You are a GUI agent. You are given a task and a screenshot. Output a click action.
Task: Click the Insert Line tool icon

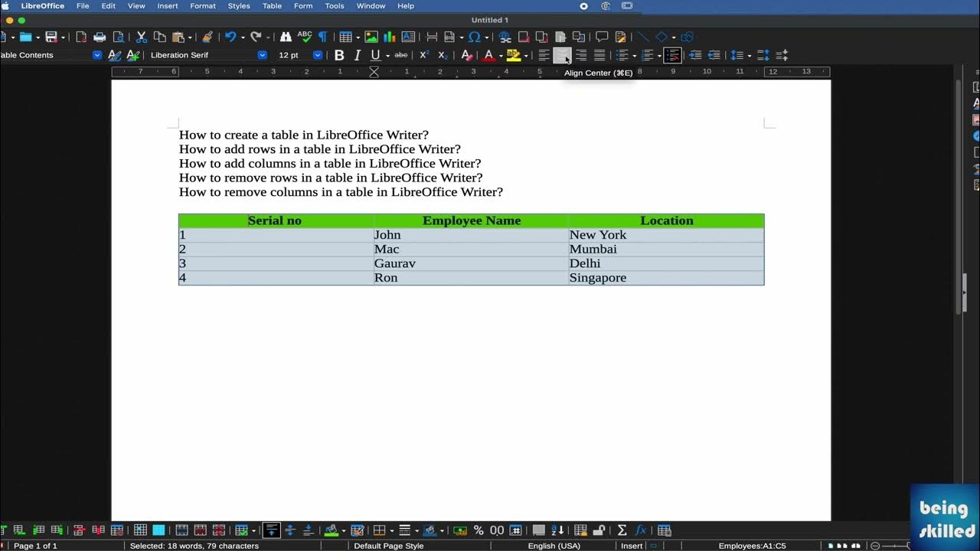coord(643,37)
